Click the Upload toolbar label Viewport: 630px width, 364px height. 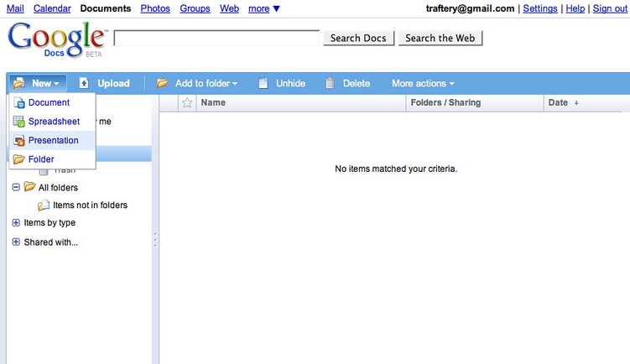pyautogui.click(x=114, y=83)
